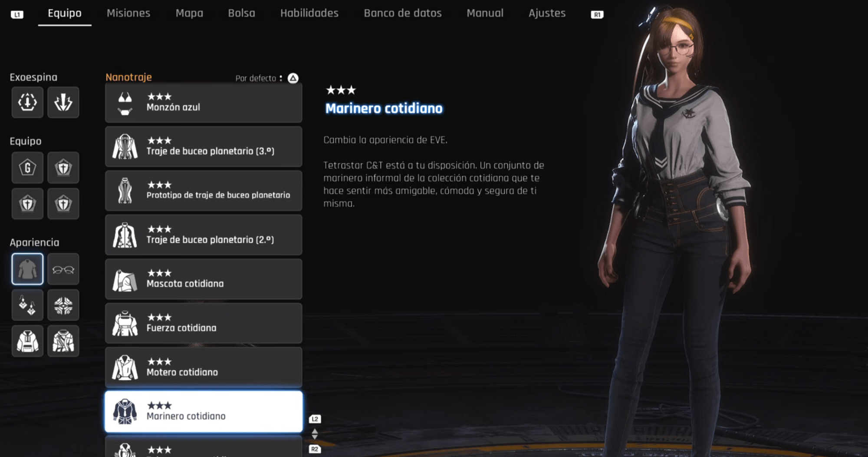The image size is (868, 457).
Task: Go to the Ajustes tab
Action: (547, 13)
